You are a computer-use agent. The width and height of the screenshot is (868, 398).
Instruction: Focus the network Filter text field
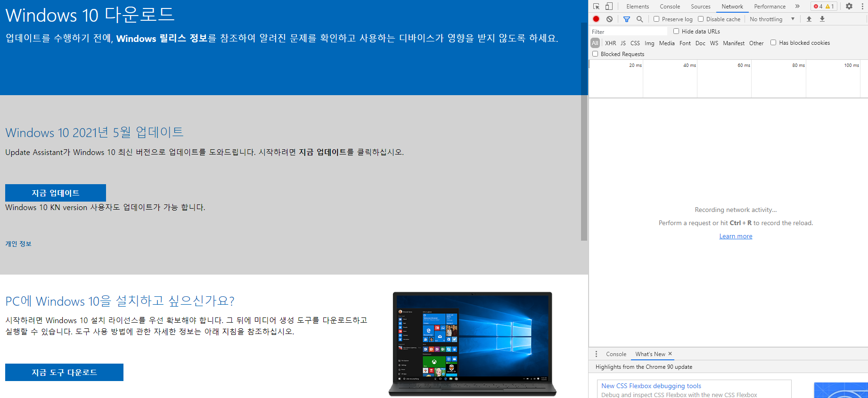coord(629,32)
